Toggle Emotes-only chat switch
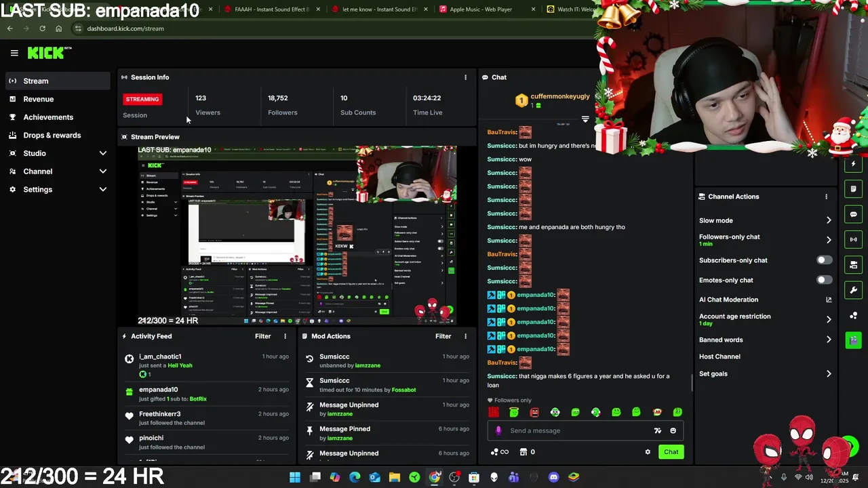The width and height of the screenshot is (868, 488). [824, 280]
